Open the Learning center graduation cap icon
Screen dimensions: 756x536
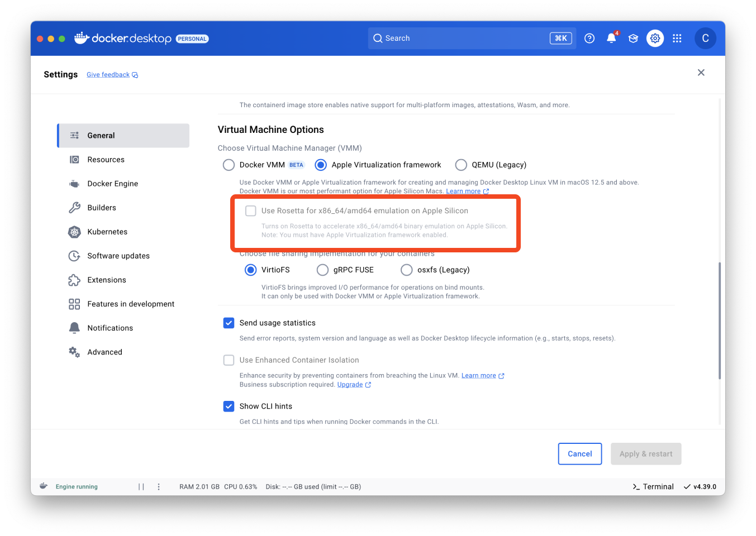tap(633, 39)
